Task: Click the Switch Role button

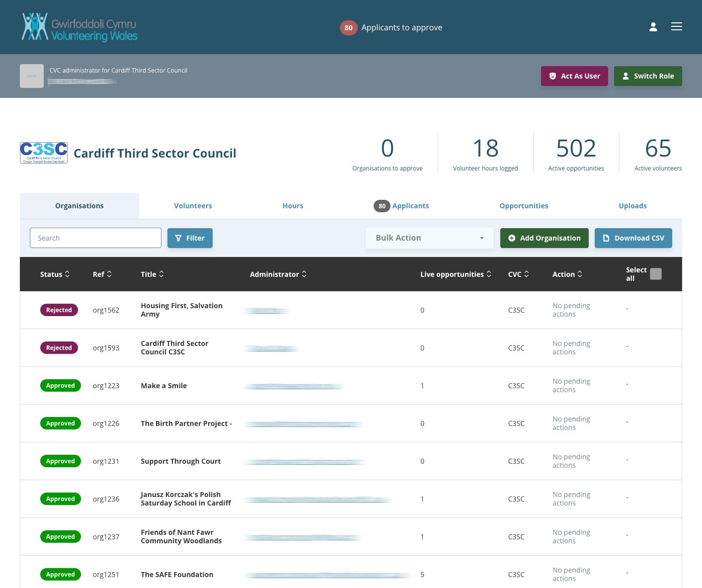Action: 648,76
